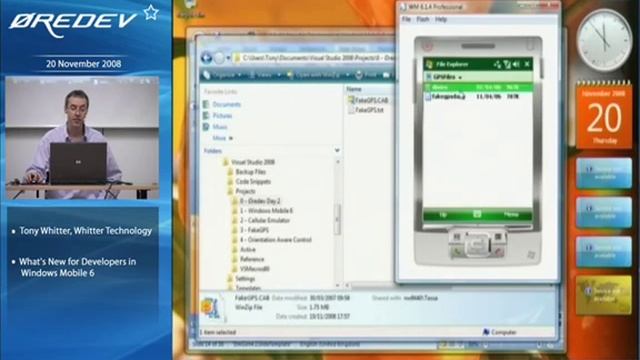640x360 pixels.
Task: Click the folder tree vertical scrollbar thumb
Action: (x=338, y=219)
